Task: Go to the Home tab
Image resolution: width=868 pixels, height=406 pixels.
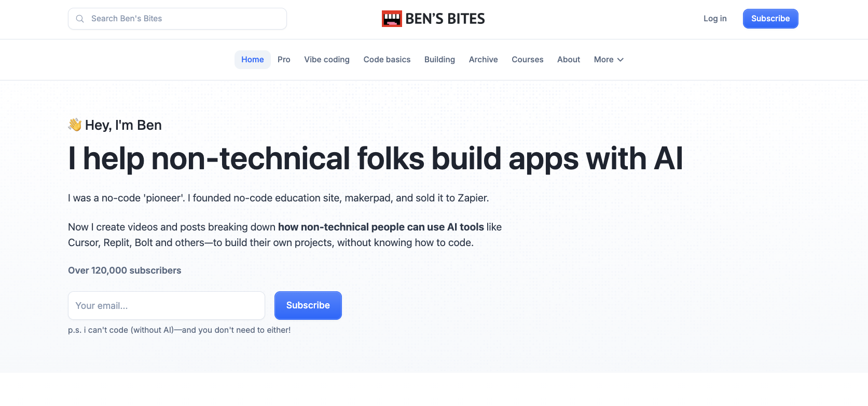Action: (x=253, y=60)
